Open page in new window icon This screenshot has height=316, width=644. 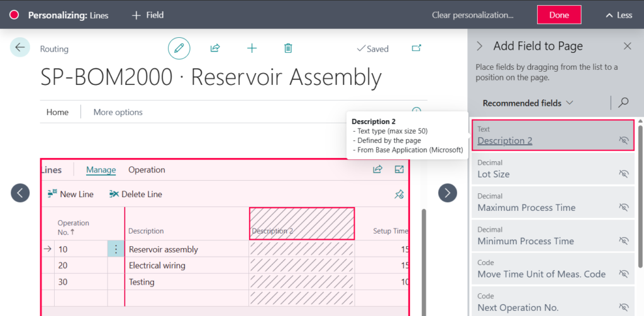(416, 48)
